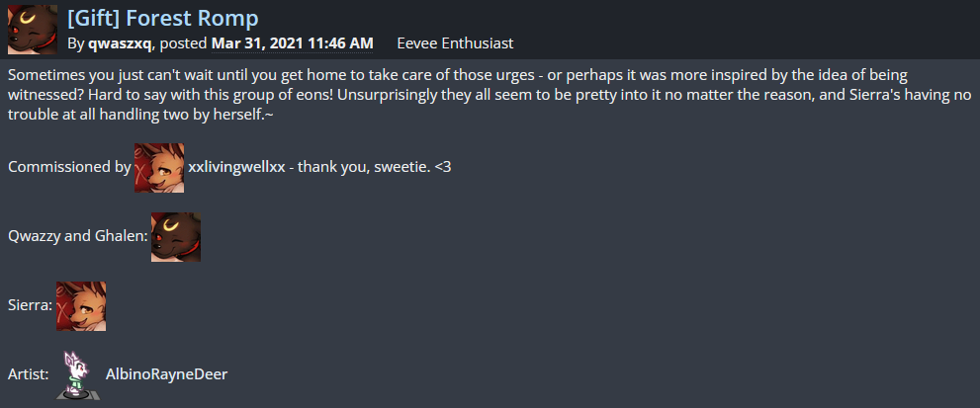Viewport: 980px width, 408px height.
Task: Click the word "By" before the author name
Action: tap(76, 43)
